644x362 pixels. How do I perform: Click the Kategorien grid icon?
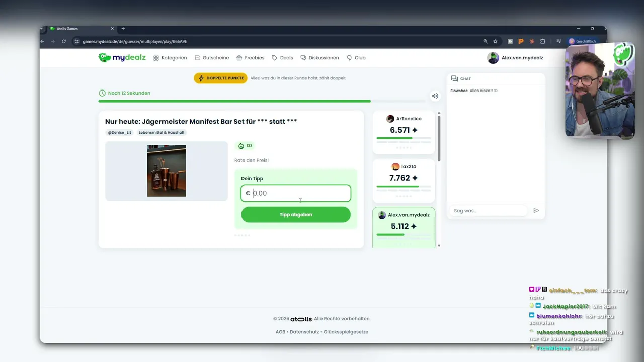tap(156, 58)
